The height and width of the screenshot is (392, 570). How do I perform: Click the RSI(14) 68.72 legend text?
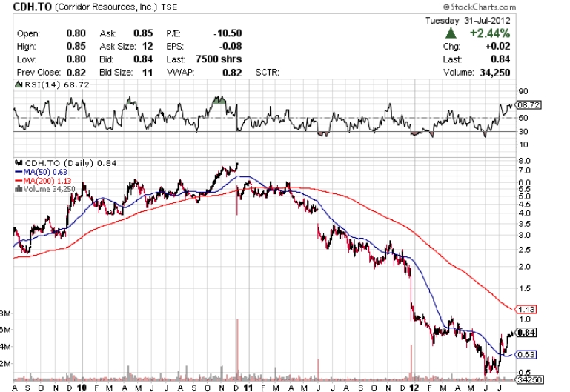[x=57, y=84]
